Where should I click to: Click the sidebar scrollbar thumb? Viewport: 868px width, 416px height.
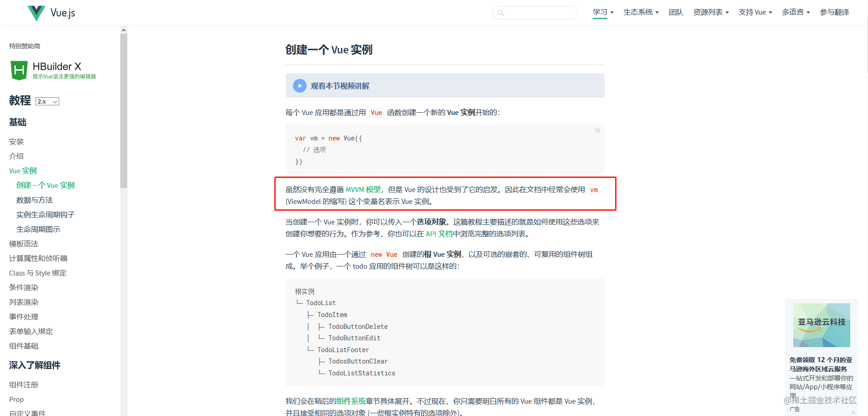click(123, 111)
